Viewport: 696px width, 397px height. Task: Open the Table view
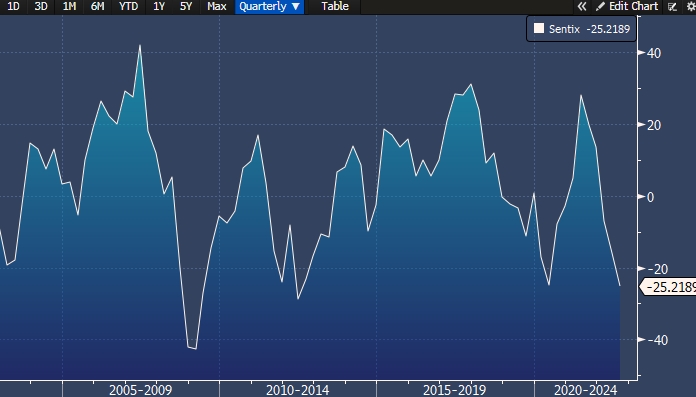pos(335,7)
